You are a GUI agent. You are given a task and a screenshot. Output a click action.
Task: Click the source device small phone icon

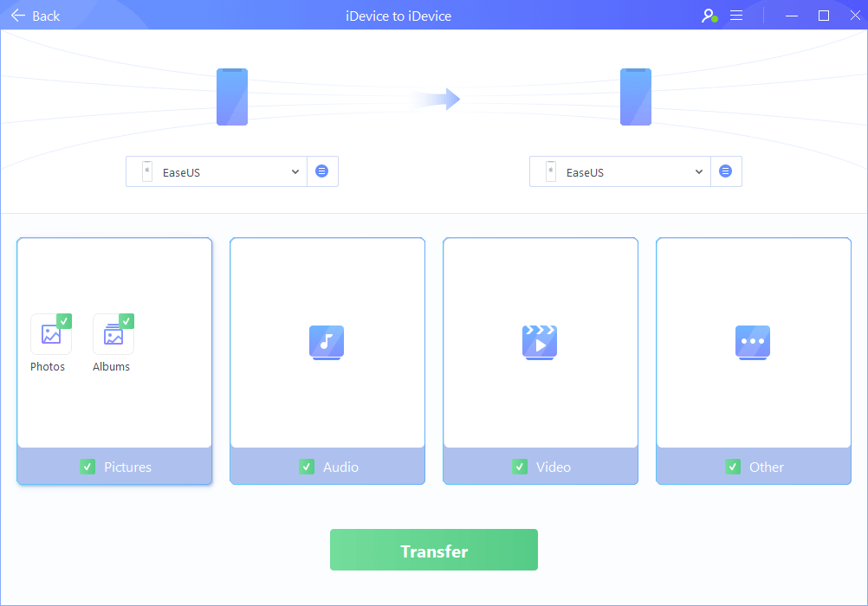147,171
